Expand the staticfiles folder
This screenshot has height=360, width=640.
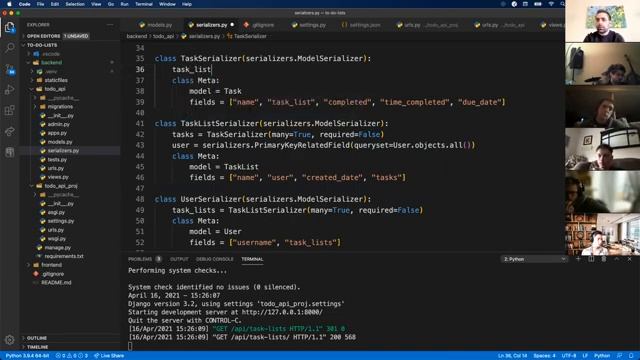[x=56, y=80]
